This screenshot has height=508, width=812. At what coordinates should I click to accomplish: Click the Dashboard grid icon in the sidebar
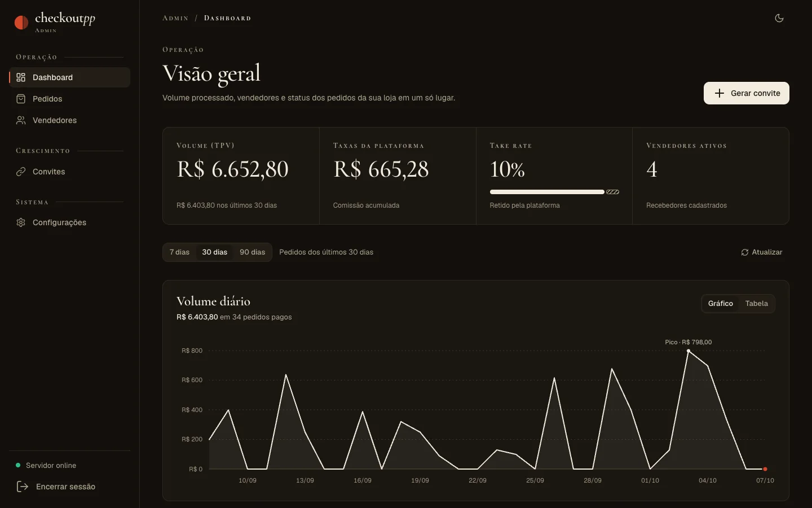click(21, 77)
